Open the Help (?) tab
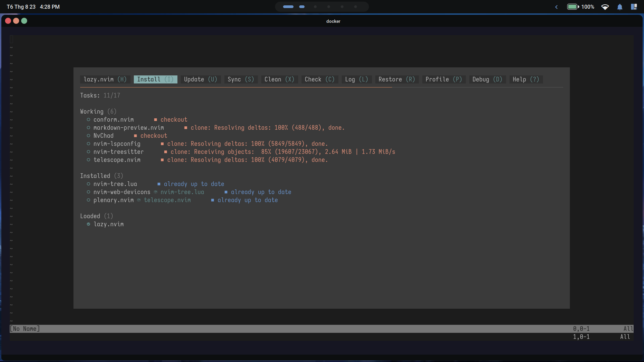This screenshot has height=362, width=644. [526, 79]
